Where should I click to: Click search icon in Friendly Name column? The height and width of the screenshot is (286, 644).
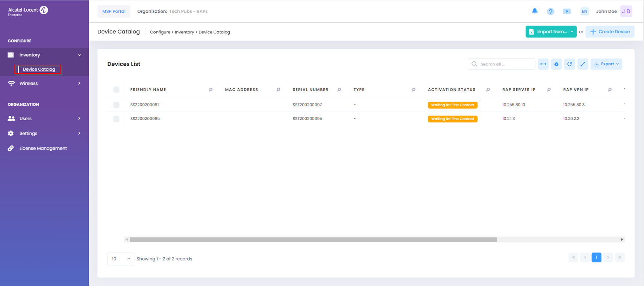[211, 90]
